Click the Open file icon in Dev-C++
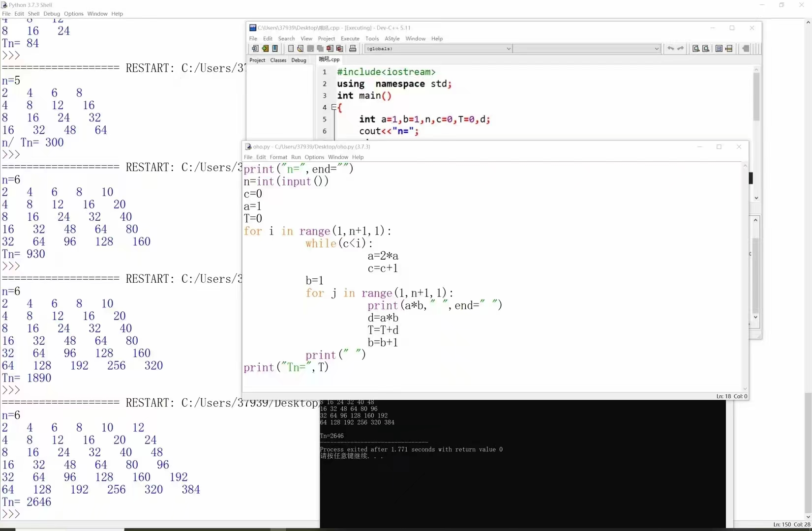The width and height of the screenshot is (812, 531). pyautogui.click(x=301, y=49)
